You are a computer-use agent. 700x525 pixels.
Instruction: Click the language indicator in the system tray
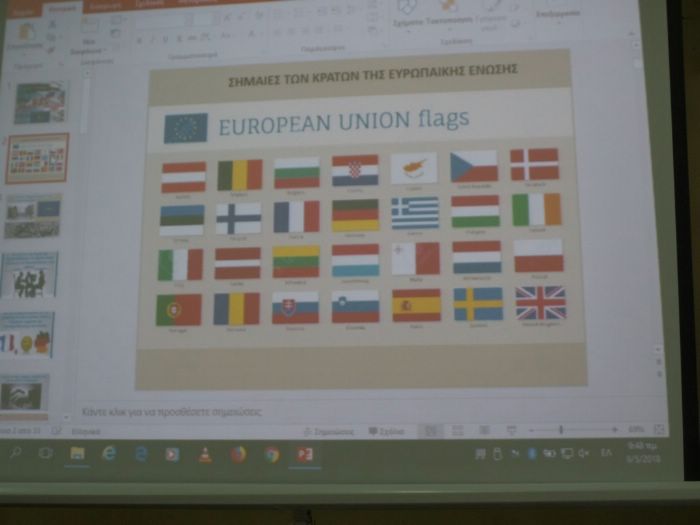[x=606, y=453]
